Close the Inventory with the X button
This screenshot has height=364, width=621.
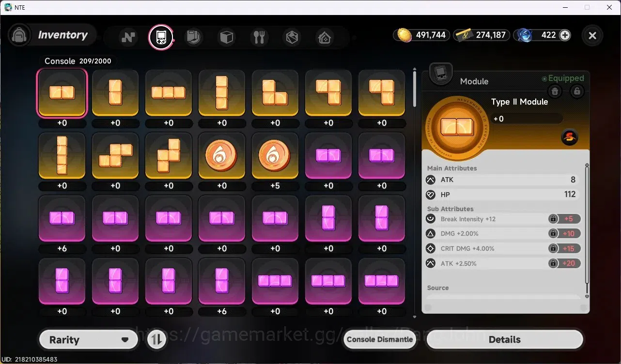click(x=592, y=35)
